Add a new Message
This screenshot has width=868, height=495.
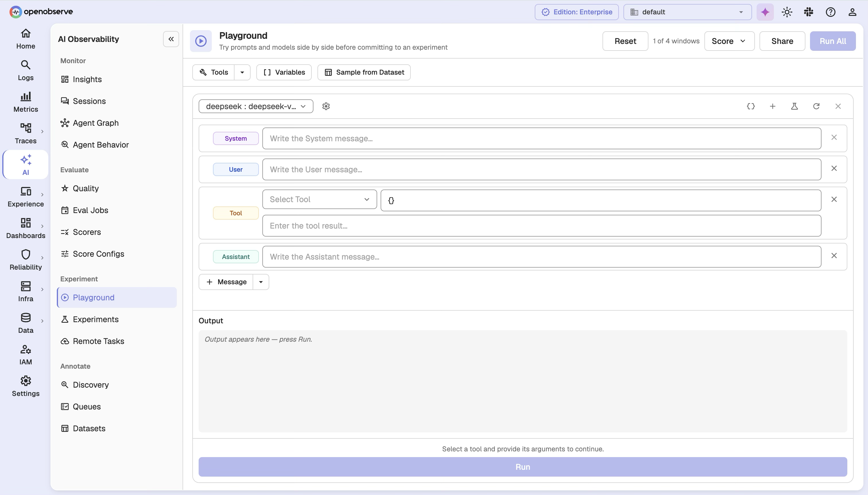click(226, 282)
